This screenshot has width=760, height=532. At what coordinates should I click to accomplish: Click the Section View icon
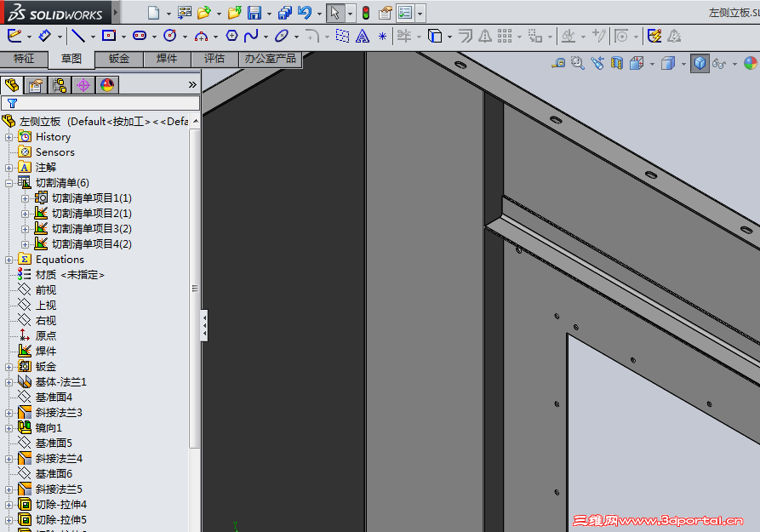616,63
